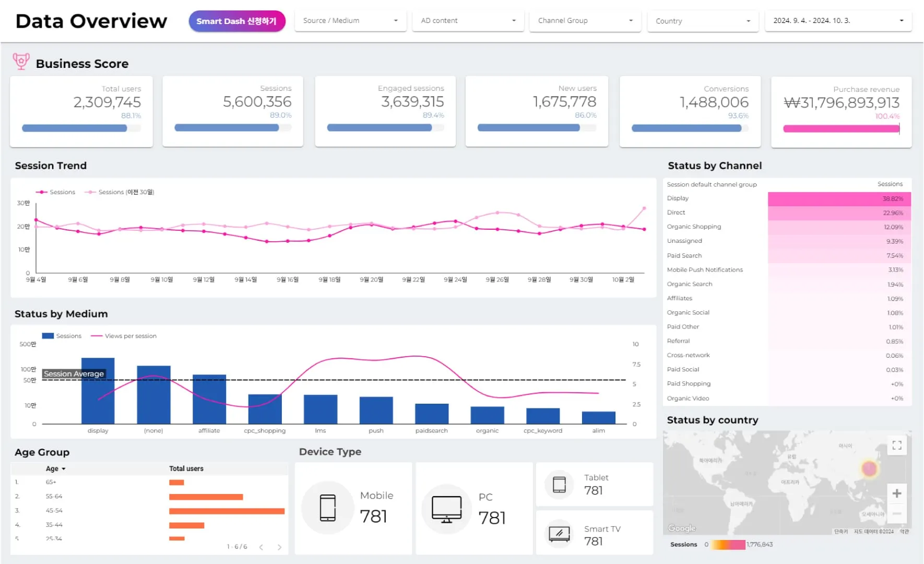Click the Tablet device icon
Screen dimensions: 924x564
[x=559, y=484]
